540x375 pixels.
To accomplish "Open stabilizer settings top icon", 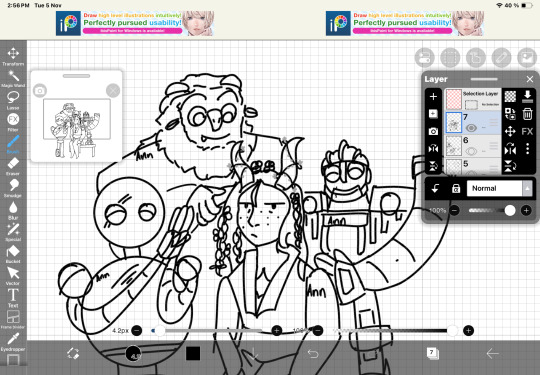I will click(424, 57).
